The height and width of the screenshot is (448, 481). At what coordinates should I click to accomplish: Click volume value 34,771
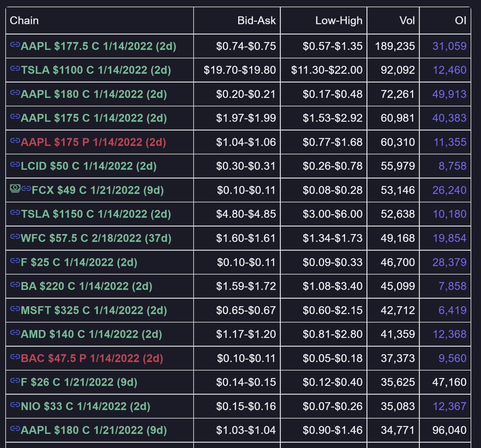pyautogui.click(x=398, y=430)
